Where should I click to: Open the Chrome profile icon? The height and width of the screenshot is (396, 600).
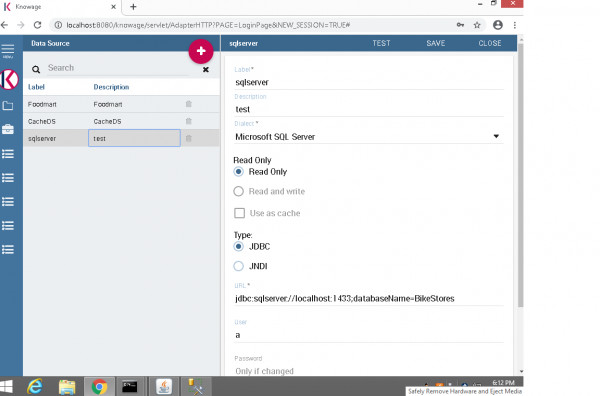coord(498,25)
